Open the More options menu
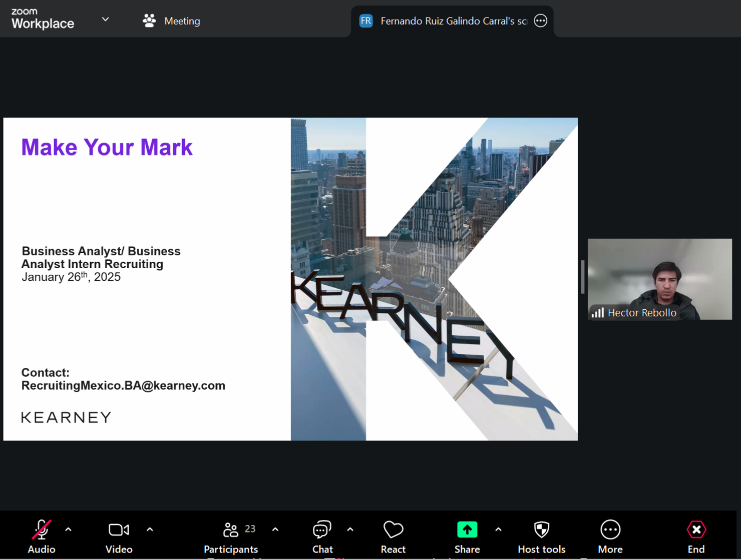The height and width of the screenshot is (560, 741). 610,529
